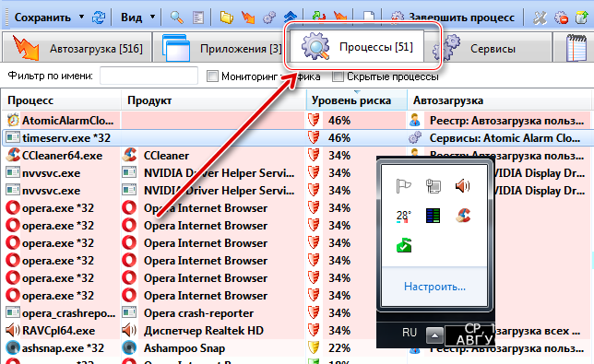
Task: Go to the Сервисы tab
Action: coord(489,48)
